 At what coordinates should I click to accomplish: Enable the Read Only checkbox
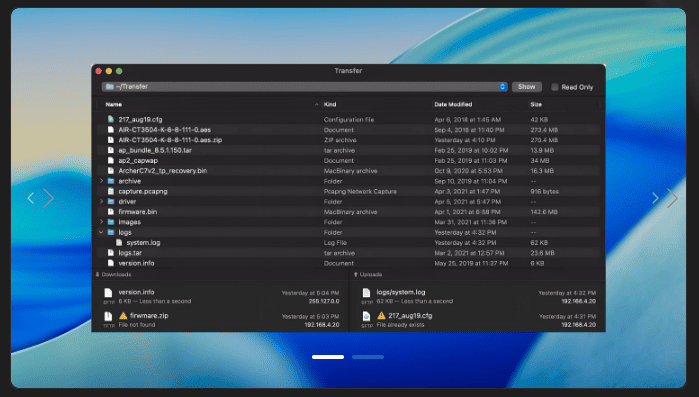point(555,87)
